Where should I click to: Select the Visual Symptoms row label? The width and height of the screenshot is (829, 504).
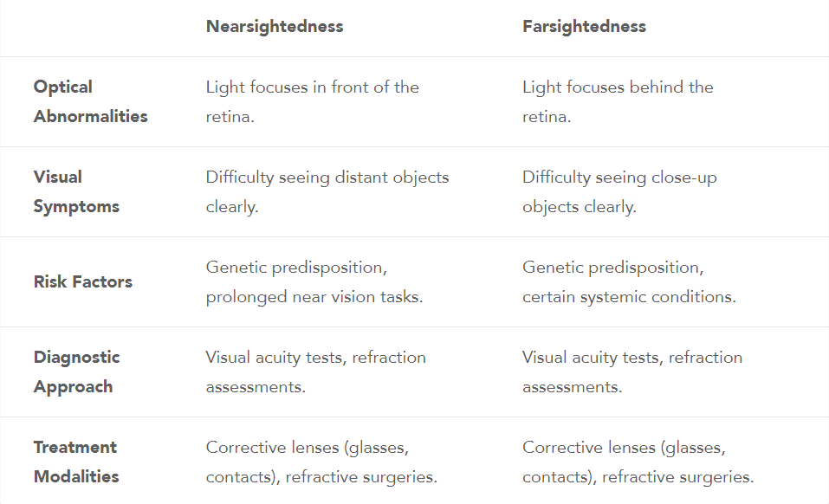[76, 191]
